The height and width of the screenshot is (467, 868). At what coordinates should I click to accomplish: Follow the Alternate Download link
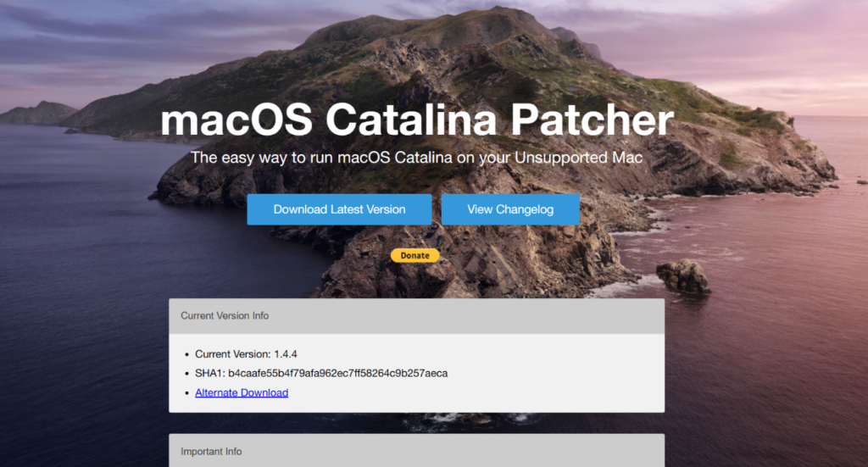coord(242,392)
